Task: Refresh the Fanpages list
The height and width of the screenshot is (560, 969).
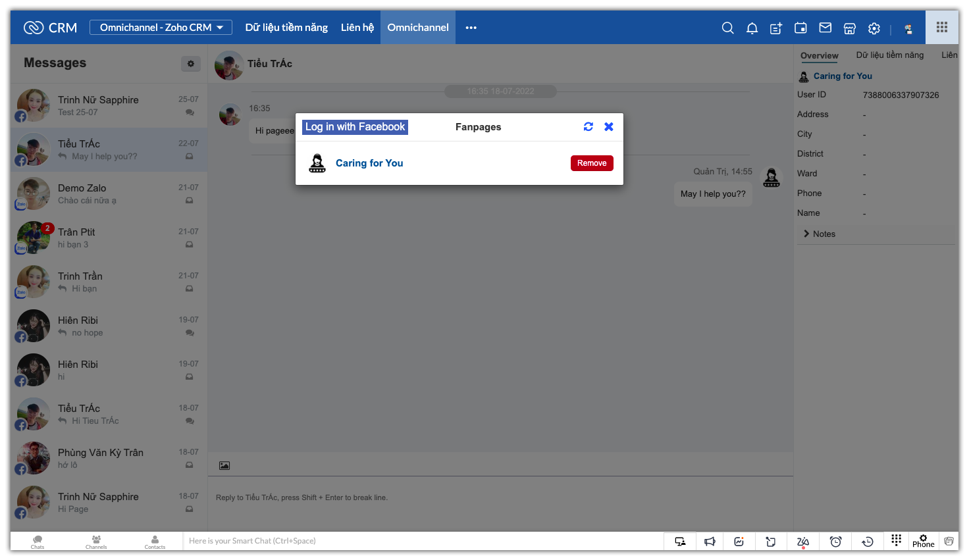Action: pos(588,127)
